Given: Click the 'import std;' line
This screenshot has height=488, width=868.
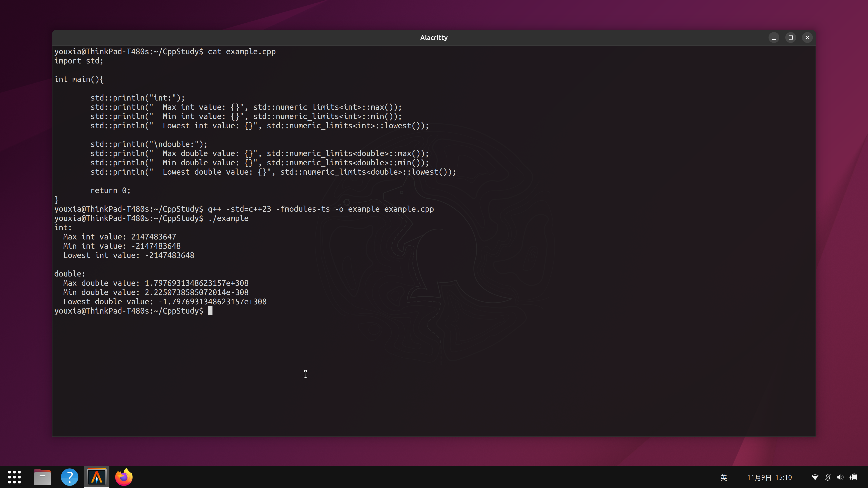Looking at the screenshot, I should coord(79,61).
